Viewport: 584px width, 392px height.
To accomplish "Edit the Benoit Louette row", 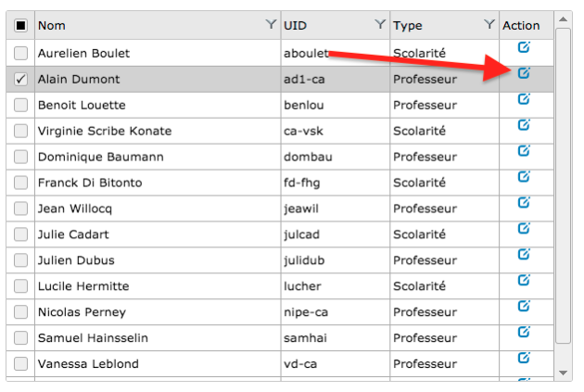I will point(524,99).
